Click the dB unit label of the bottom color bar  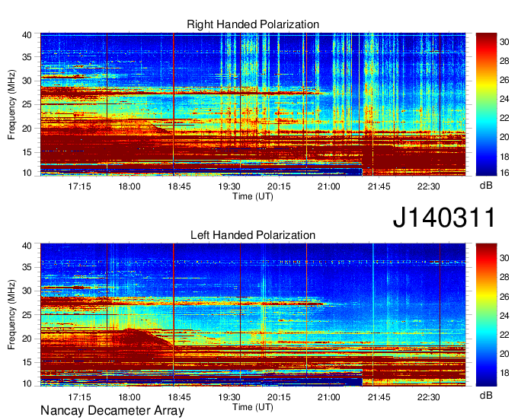click(x=486, y=395)
